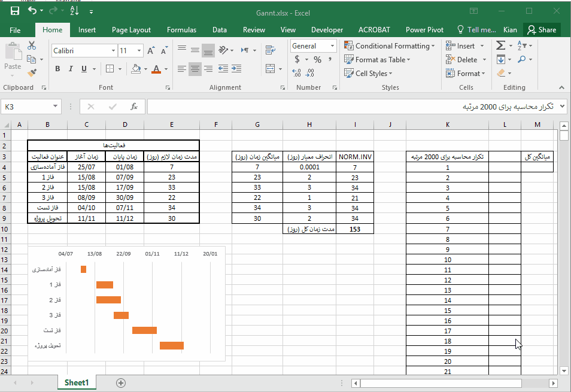The height and width of the screenshot is (392, 571).
Task: Click the Wrap Text icon
Action: (x=269, y=51)
